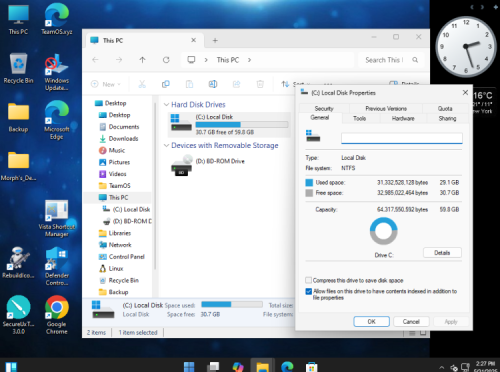Click the Copy toolbar icon

pos(166,84)
